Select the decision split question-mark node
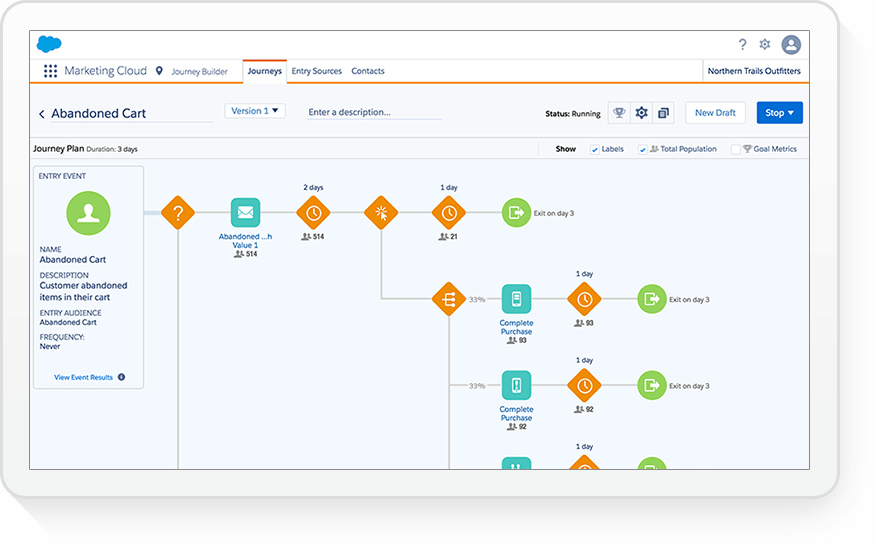This screenshot has height=547, width=876. click(178, 213)
